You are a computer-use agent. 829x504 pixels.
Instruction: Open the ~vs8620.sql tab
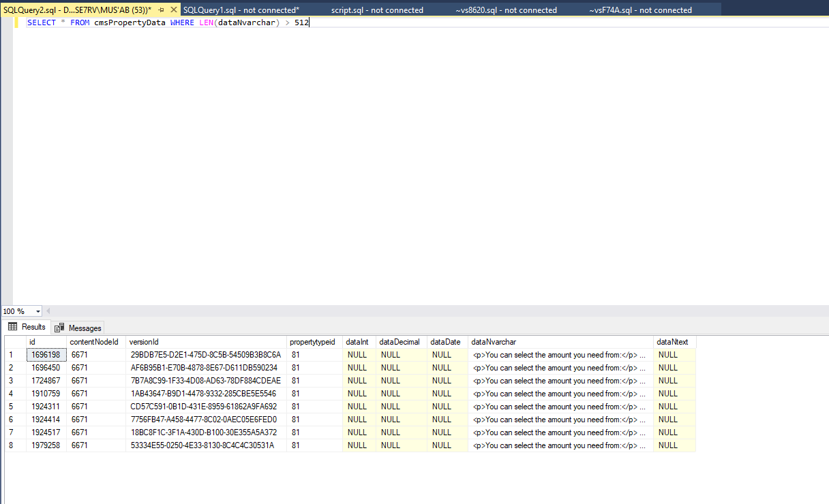click(507, 10)
